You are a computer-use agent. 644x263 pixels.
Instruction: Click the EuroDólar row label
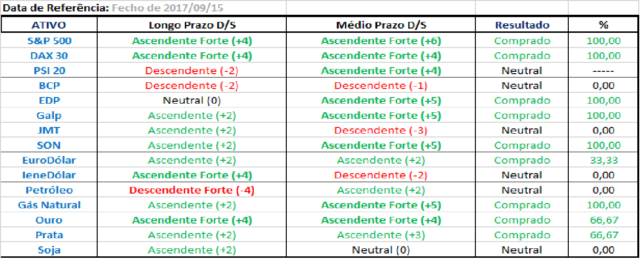coord(49,160)
